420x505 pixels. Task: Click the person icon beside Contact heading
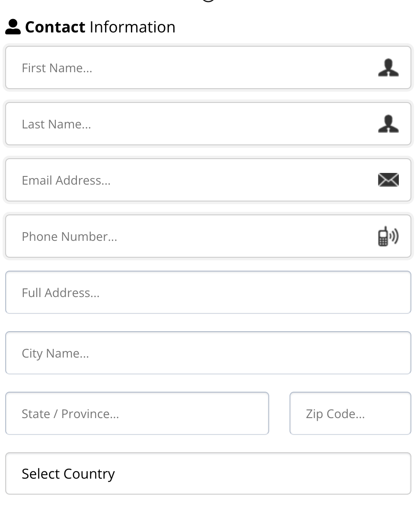click(13, 27)
